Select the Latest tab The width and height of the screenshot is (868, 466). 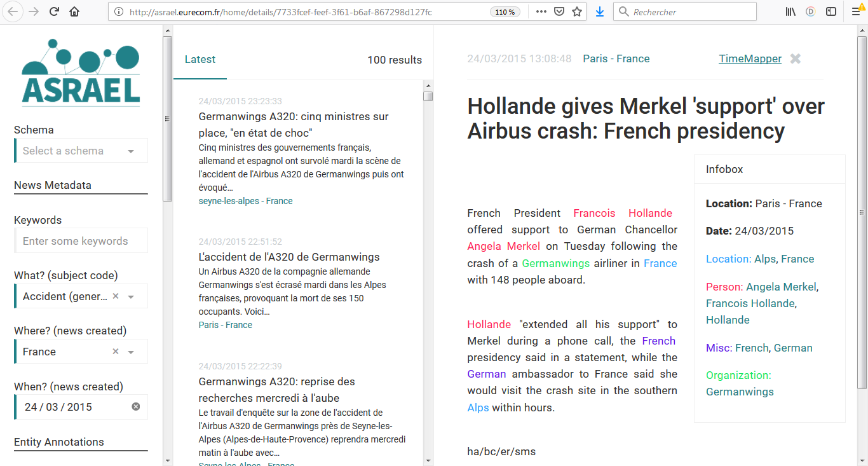(200, 59)
